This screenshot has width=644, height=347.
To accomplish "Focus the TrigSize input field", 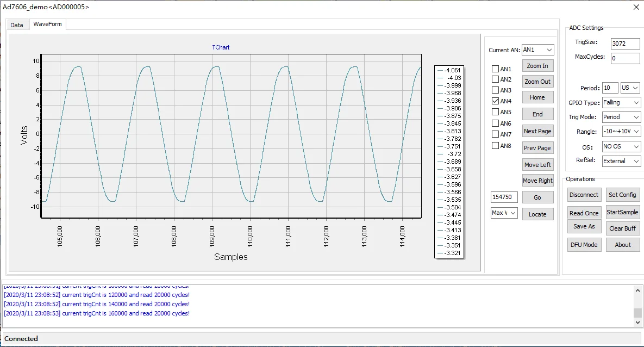I will [x=625, y=44].
